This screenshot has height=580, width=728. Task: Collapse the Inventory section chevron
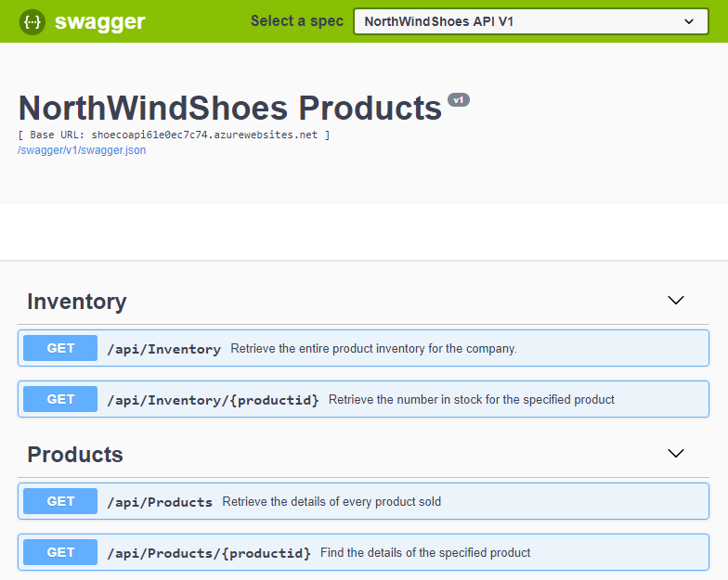pos(676,301)
